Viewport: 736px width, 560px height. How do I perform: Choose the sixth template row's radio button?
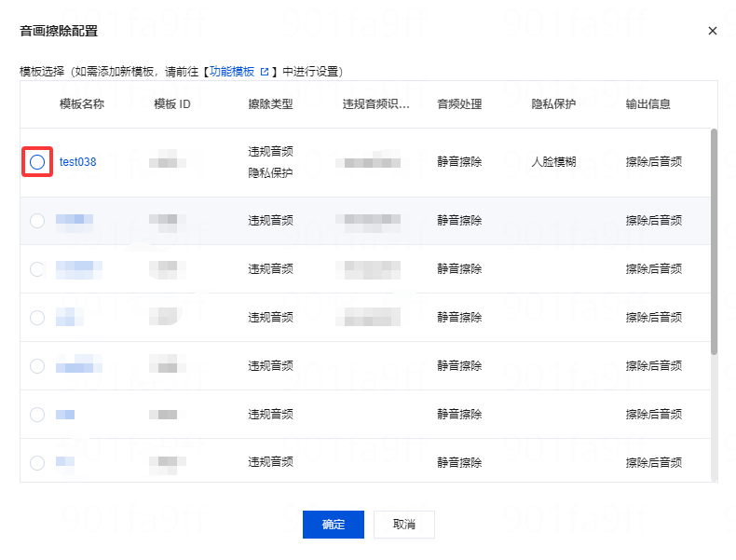(x=37, y=415)
